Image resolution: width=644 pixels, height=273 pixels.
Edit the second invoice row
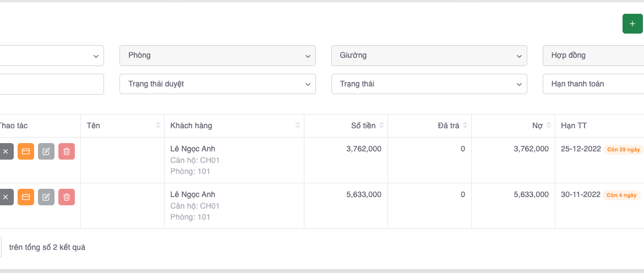46,197
